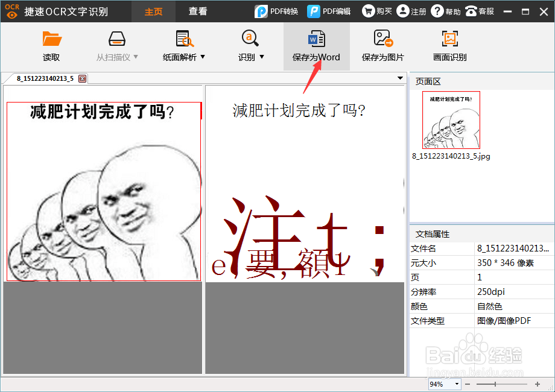
Task: Click the 识别 magnifier icon
Action: [x=250, y=38]
